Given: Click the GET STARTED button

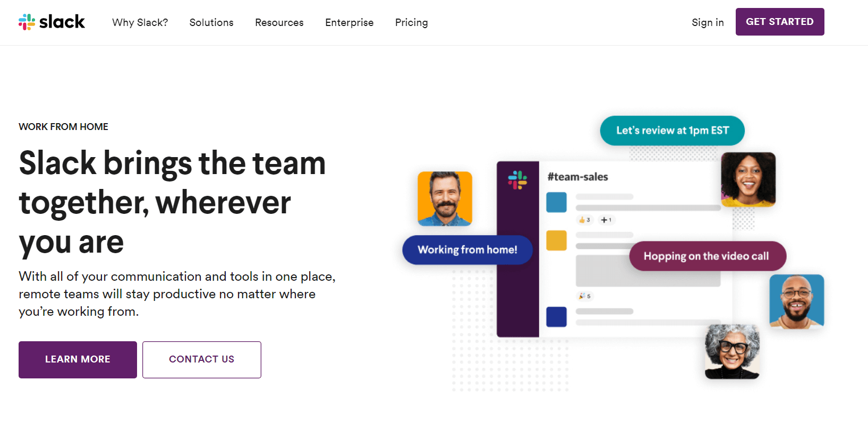Looking at the screenshot, I should pyautogui.click(x=780, y=22).
